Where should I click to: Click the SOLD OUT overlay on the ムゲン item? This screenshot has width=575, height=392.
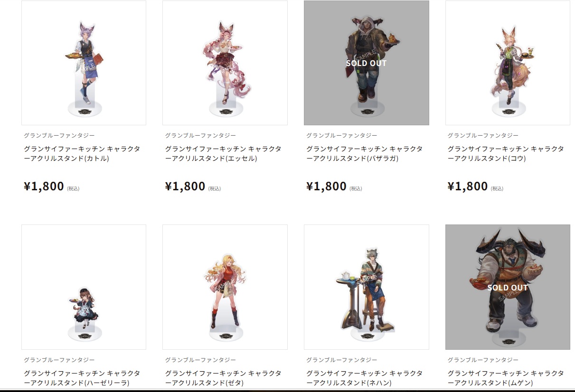[508, 288]
